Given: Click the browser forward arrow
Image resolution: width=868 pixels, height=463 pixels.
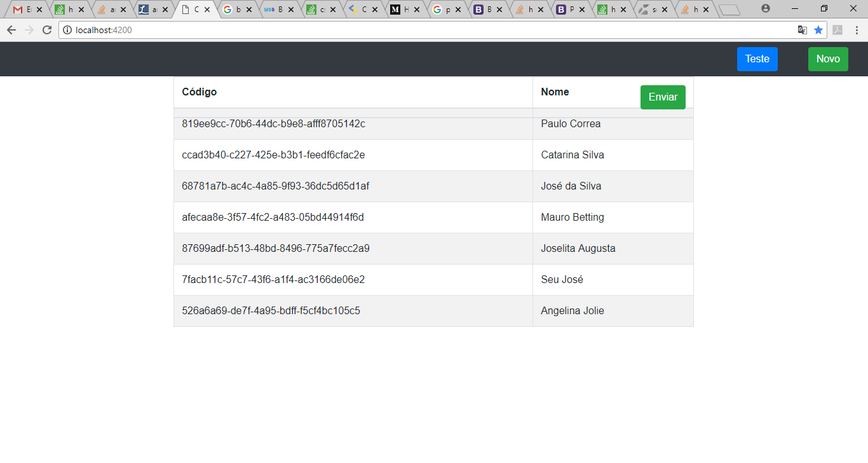Looking at the screenshot, I should click(29, 30).
